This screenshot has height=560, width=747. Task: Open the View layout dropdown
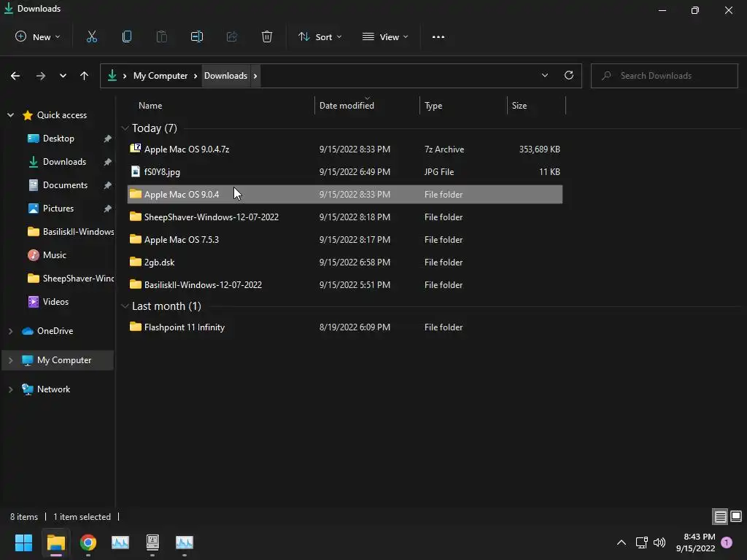tap(385, 36)
